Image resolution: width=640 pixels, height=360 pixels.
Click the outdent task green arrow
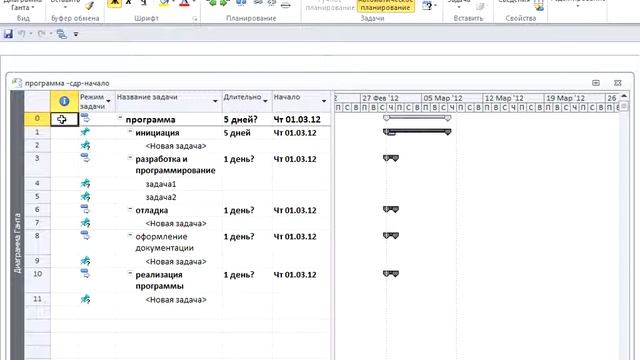click(x=211, y=3)
